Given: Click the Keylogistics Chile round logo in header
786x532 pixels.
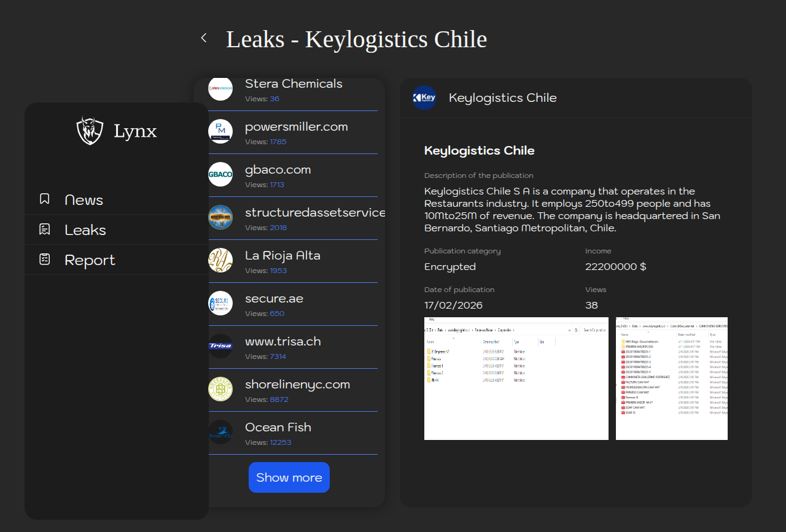Looking at the screenshot, I should pos(424,98).
